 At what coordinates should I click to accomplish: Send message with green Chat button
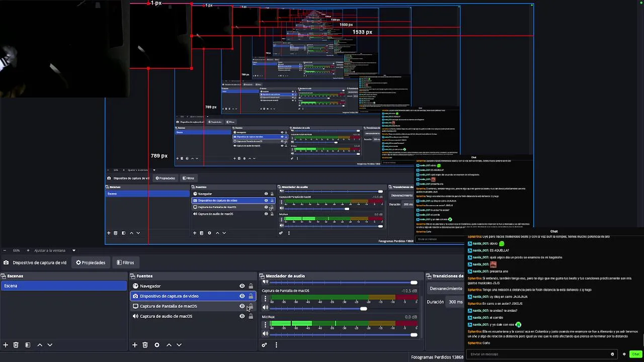(635, 354)
